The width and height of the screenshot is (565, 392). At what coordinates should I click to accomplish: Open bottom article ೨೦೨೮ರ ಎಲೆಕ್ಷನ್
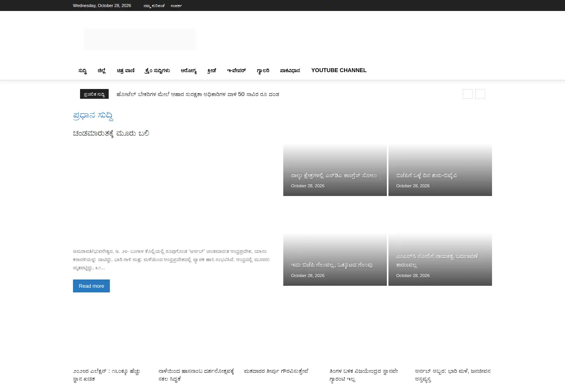coord(107,375)
